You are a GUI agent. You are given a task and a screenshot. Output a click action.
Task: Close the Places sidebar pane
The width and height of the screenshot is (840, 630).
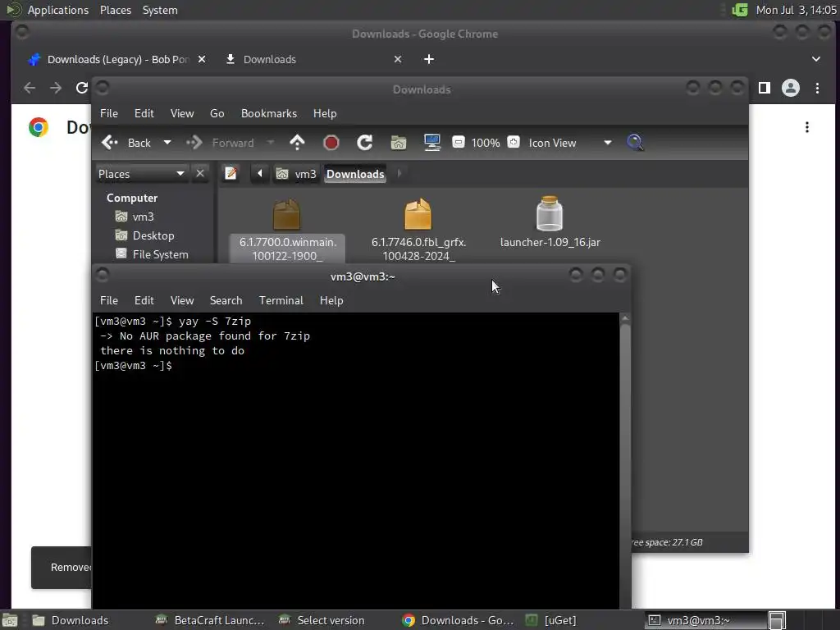200,174
